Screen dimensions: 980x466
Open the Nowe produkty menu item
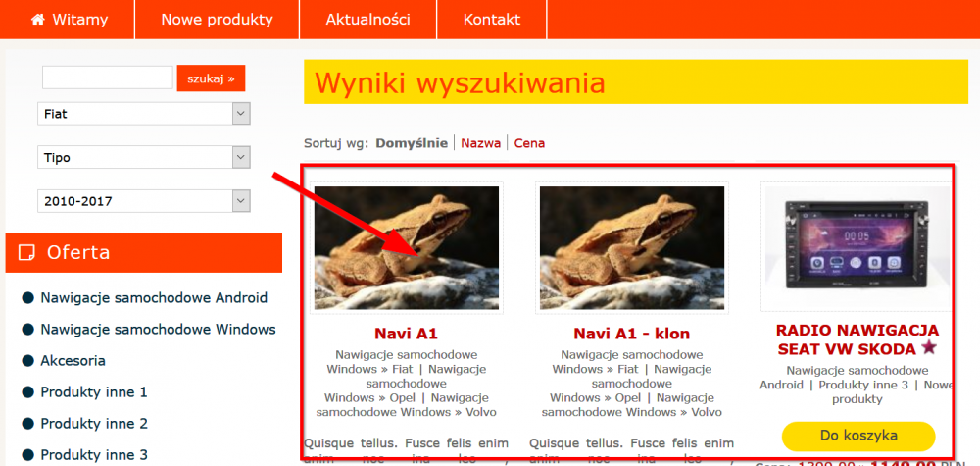(x=217, y=20)
